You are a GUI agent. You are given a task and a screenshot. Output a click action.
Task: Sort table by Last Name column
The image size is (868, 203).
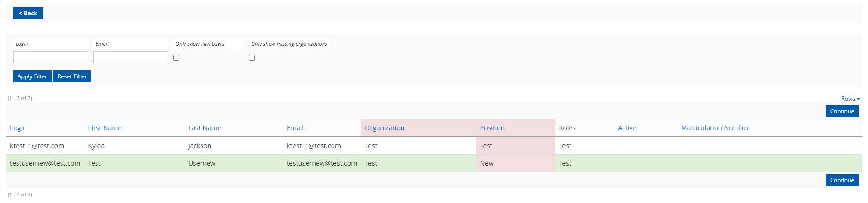pyautogui.click(x=204, y=128)
